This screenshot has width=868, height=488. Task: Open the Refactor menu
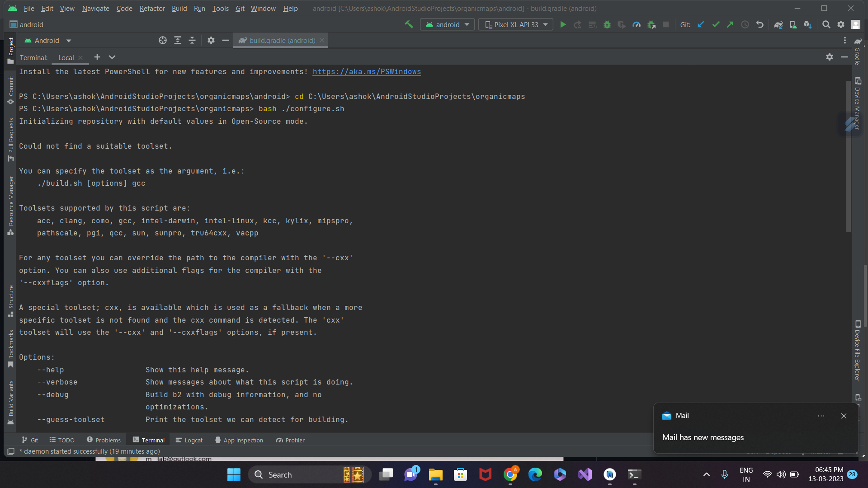[152, 8]
